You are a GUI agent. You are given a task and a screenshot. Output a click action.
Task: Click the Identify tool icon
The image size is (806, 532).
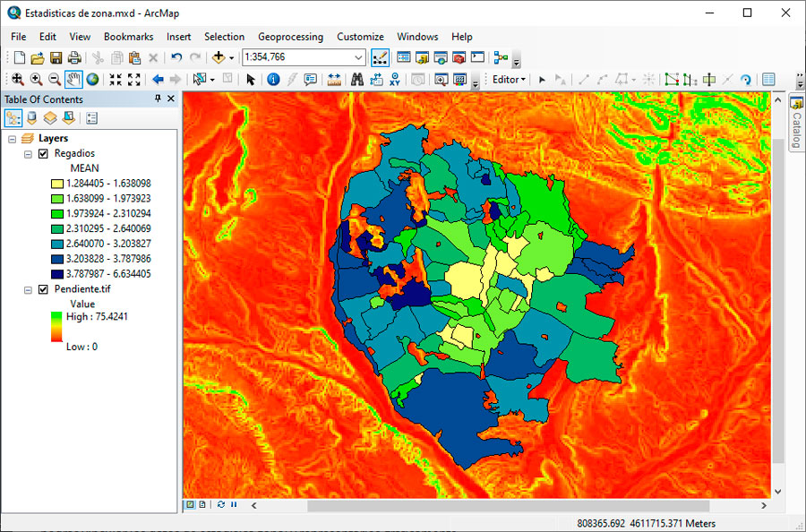coord(273,79)
